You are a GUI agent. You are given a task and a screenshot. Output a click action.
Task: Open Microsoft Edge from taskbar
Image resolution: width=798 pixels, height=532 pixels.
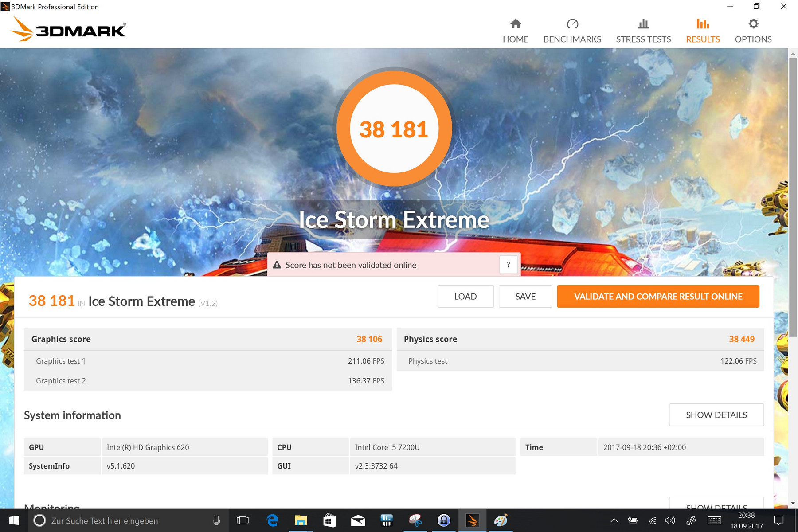point(272,520)
